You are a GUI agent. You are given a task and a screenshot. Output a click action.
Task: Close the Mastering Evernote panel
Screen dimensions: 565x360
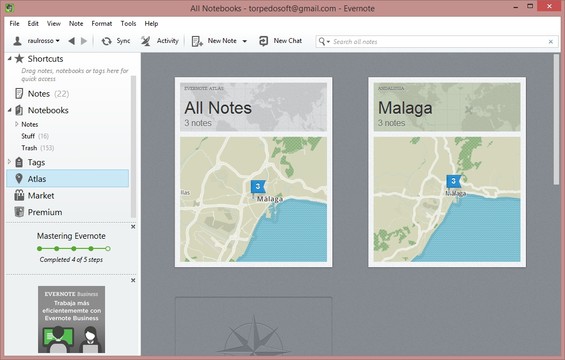tap(133, 227)
